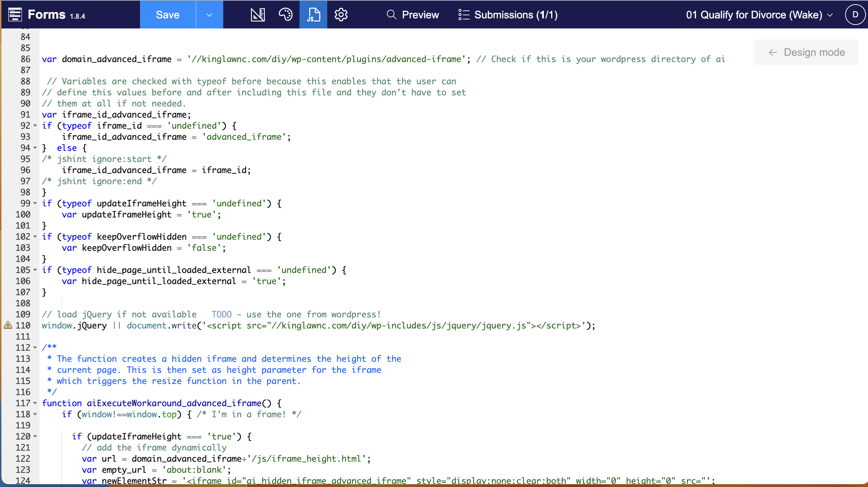868x487 pixels.
Task: Click updateIframeHeight on line 100
Action: click(x=127, y=214)
